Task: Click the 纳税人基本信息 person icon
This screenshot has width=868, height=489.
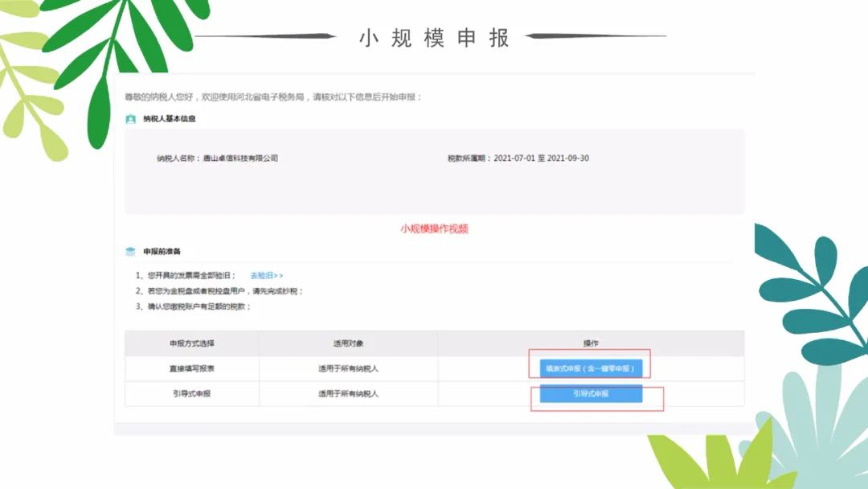Action: coord(131,119)
